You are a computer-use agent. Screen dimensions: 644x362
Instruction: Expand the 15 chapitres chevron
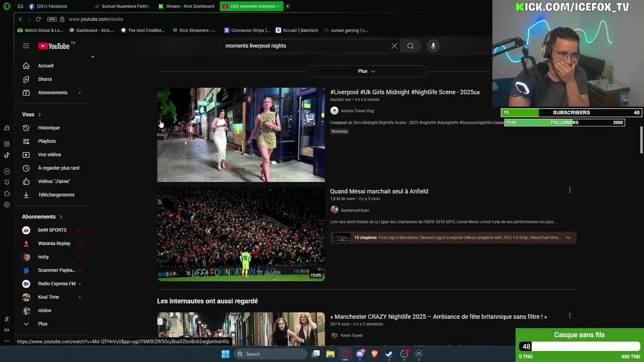(568, 238)
